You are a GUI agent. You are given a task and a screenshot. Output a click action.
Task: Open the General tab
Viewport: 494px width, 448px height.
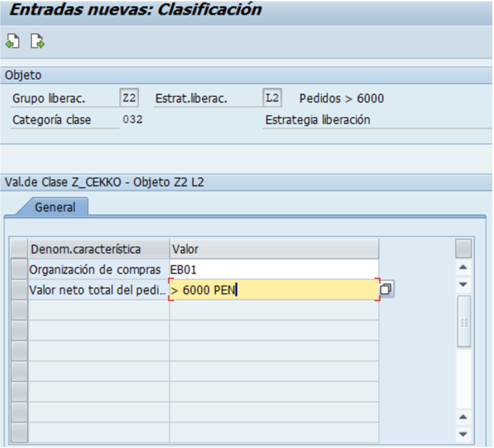[x=55, y=207]
